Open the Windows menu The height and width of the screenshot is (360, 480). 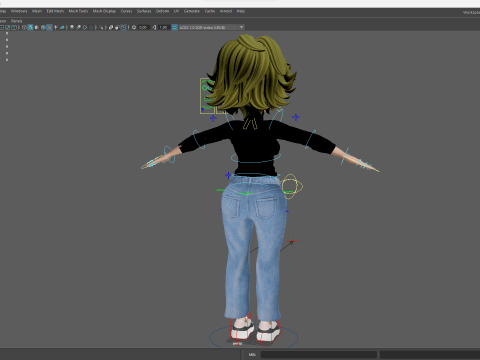[x=19, y=11]
